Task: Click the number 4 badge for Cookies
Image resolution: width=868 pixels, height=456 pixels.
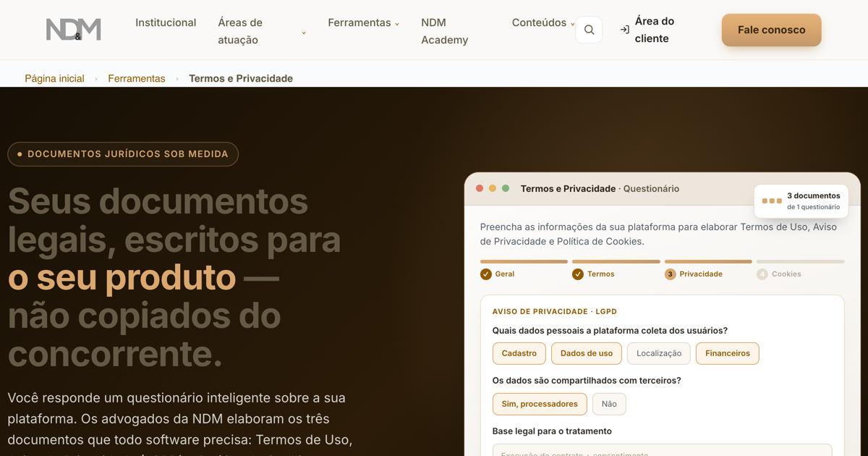Action: [762, 274]
